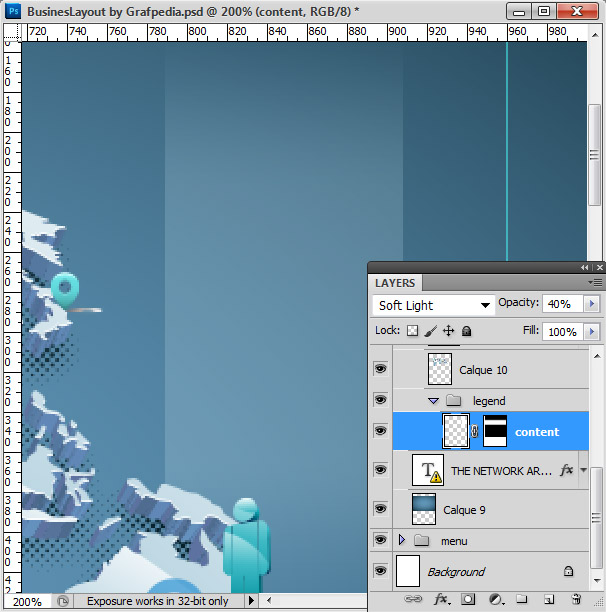Click the 200% zoom field in status bar
This screenshot has height=612, width=606.
27,601
